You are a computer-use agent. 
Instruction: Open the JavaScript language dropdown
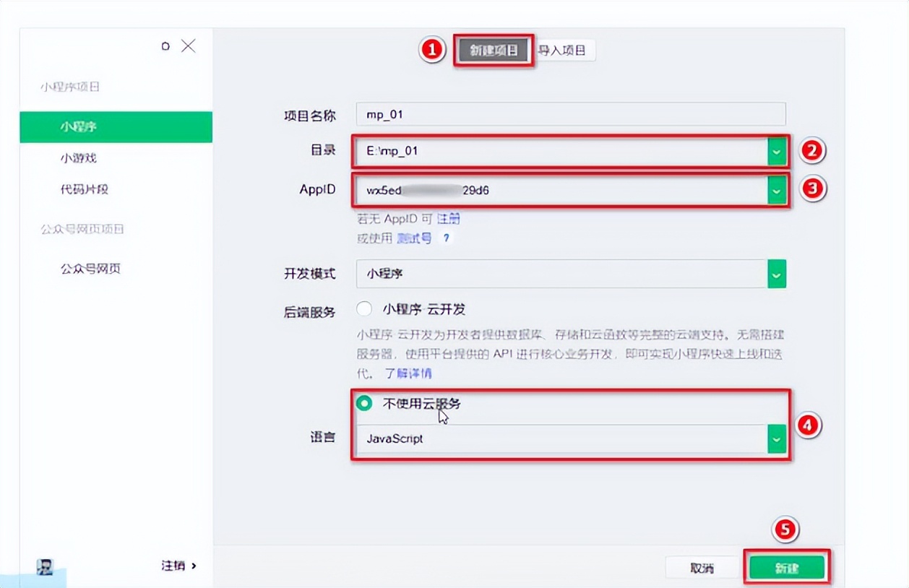(x=776, y=438)
